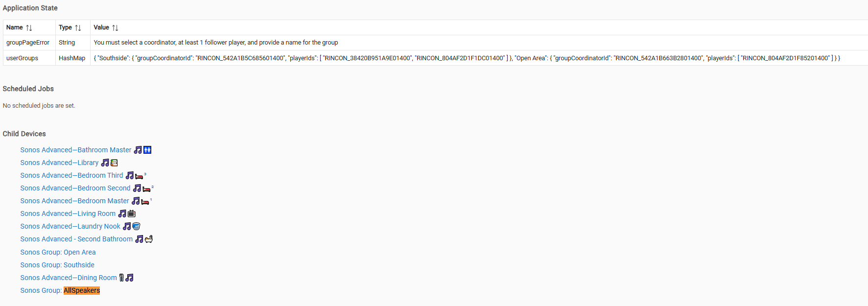Click music note icon next to Library
The height and width of the screenshot is (306, 868).
[x=105, y=163]
